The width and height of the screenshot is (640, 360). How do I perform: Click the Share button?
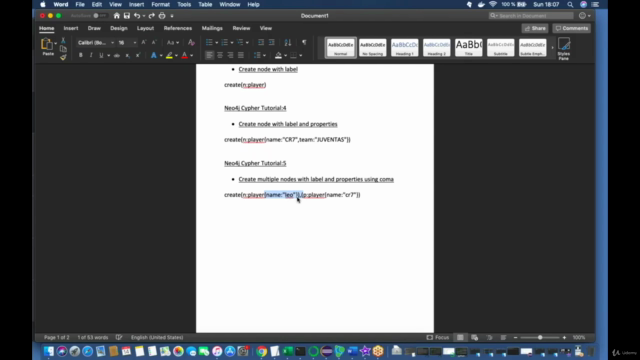[x=535, y=28]
